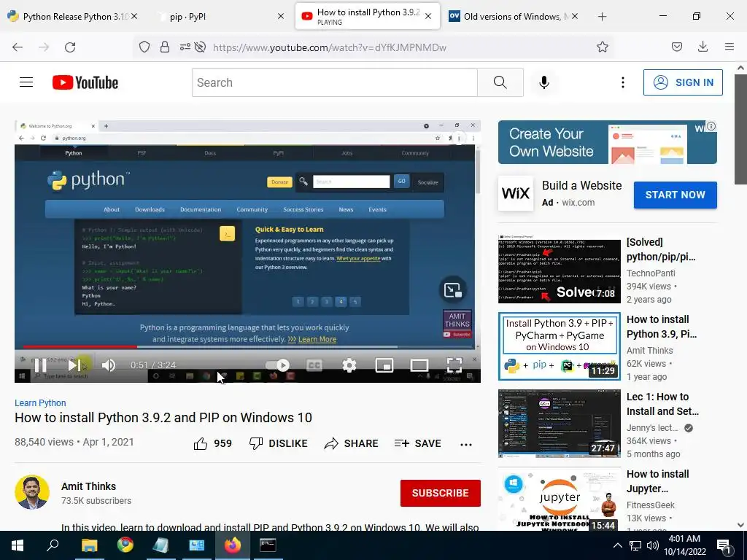Switch to Old versions of Windows tab

(x=513, y=16)
